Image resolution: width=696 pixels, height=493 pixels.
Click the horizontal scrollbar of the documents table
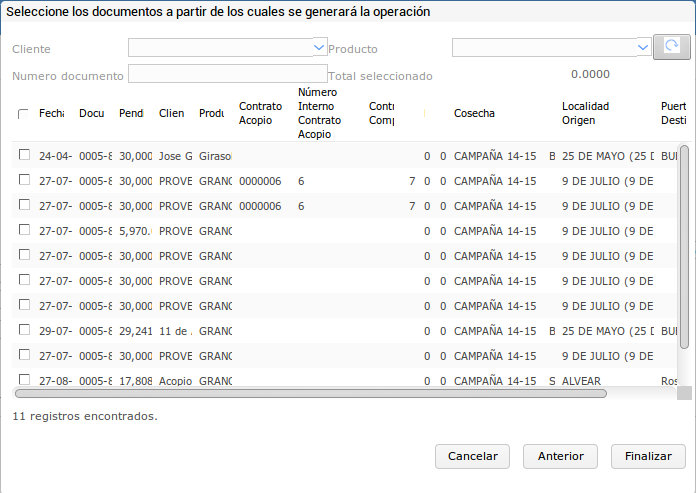311,394
